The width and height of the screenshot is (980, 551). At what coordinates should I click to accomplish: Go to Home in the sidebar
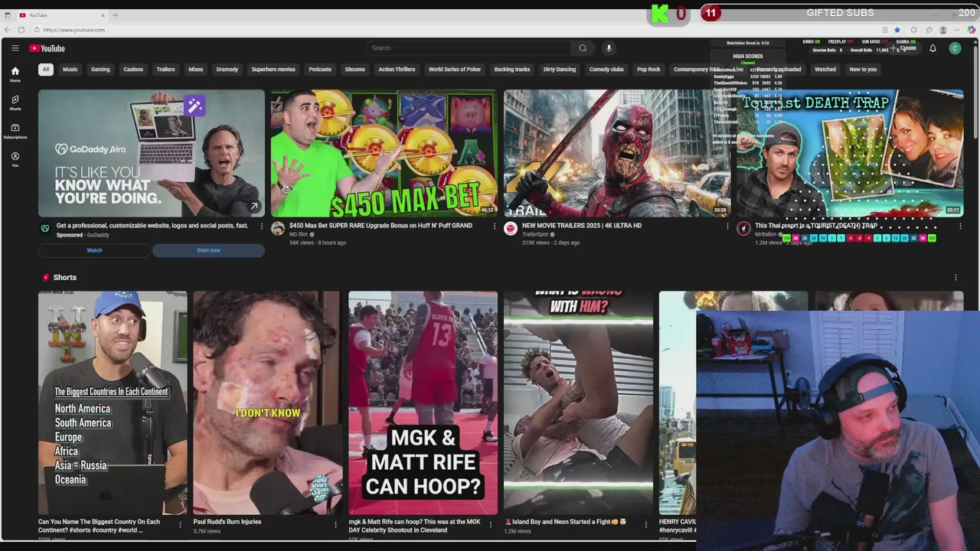tap(15, 74)
